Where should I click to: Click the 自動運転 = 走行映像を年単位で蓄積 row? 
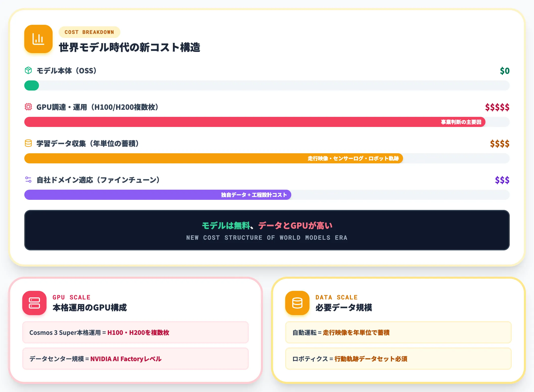pyautogui.click(x=398, y=332)
